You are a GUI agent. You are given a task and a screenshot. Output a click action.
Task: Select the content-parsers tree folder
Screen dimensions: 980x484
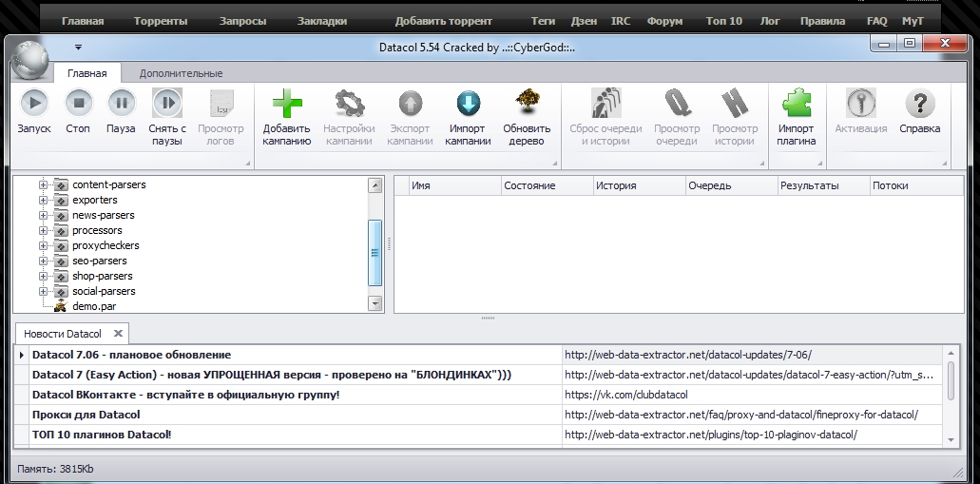point(108,184)
